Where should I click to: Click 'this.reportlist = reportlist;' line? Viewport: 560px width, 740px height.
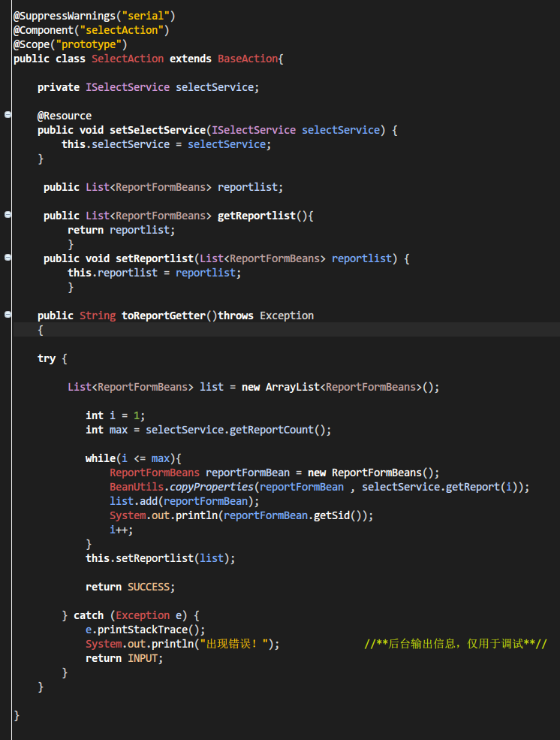click(154, 273)
